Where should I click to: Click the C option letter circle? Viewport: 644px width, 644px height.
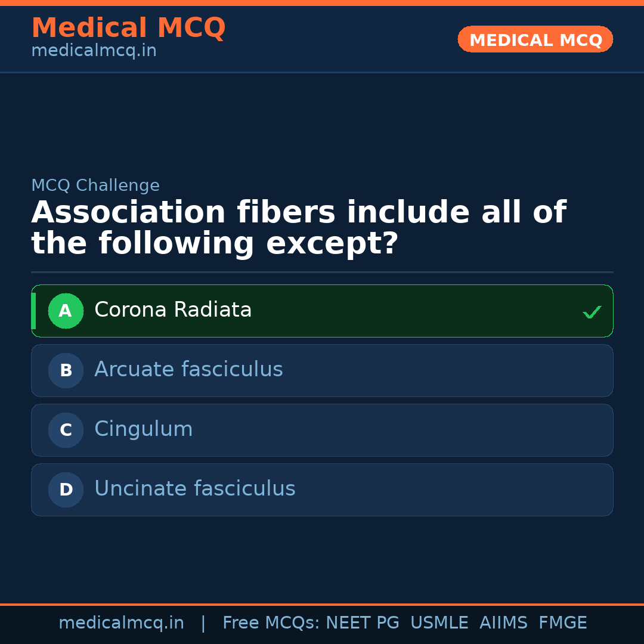[x=66, y=430]
